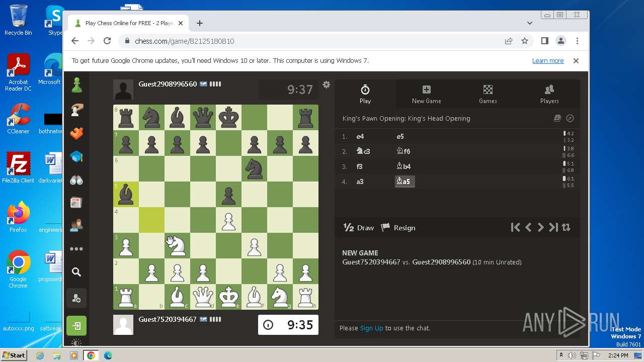Open the Play menu hand-and-pawn icon
This screenshot has height=362, width=644.
(x=76, y=110)
